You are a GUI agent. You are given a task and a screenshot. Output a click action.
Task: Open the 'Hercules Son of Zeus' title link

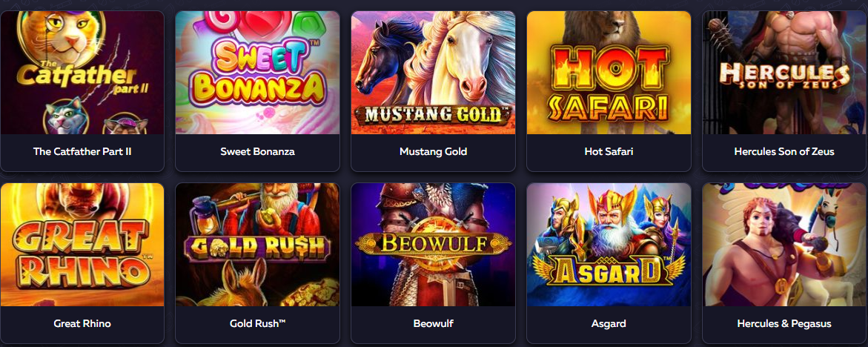coord(784,151)
